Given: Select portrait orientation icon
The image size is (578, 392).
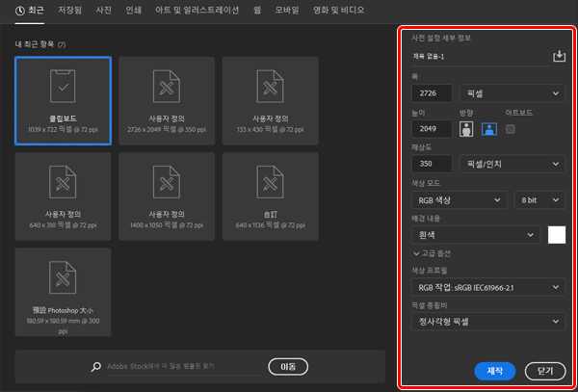Looking at the screenshot, I should [x=466, y=129].
